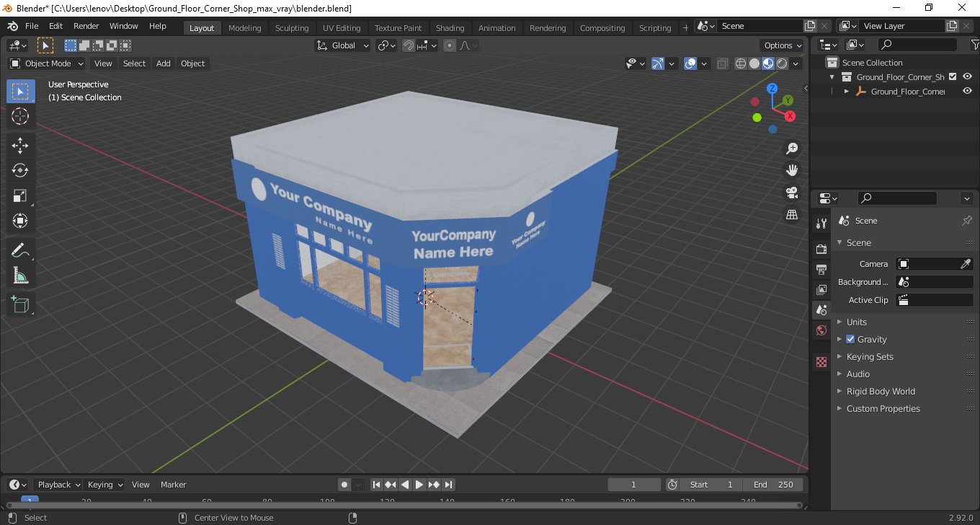Toggle viewport overlays display

tap(690, 63)
